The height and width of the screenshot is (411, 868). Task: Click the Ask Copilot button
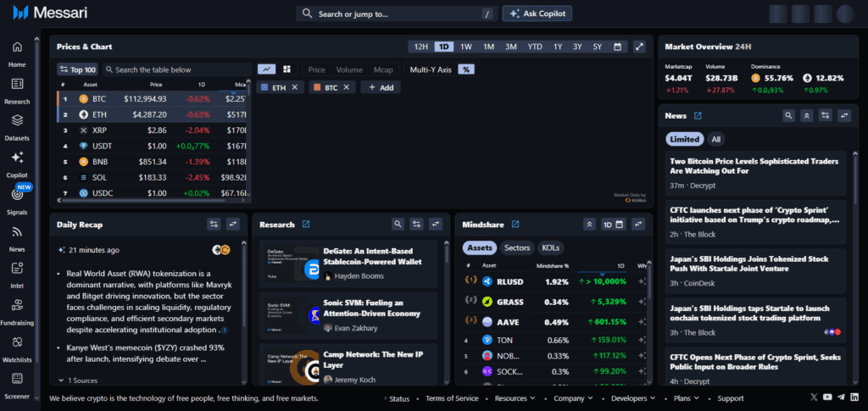point(537,14)
